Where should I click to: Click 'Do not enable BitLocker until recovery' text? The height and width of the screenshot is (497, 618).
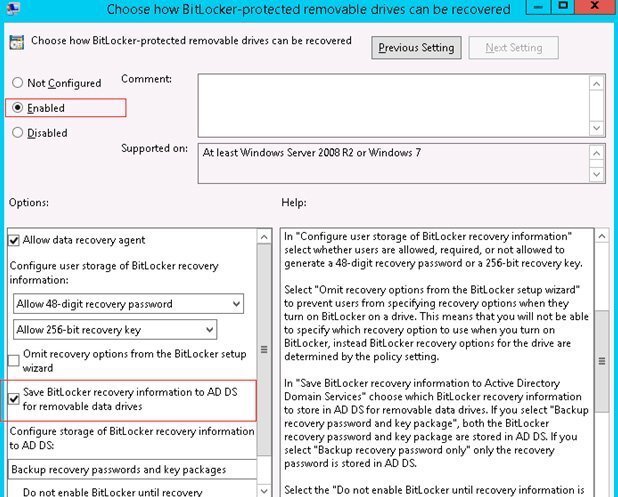tap(113, 492)
